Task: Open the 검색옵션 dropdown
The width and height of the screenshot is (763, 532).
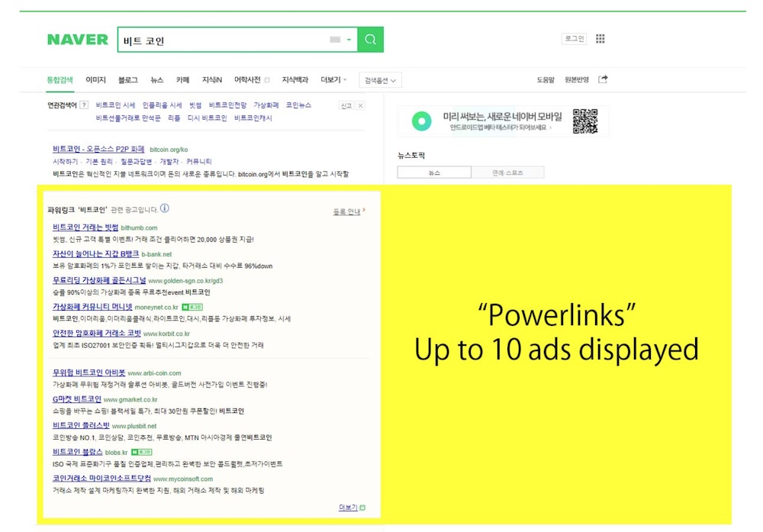Action: point(381,80)
